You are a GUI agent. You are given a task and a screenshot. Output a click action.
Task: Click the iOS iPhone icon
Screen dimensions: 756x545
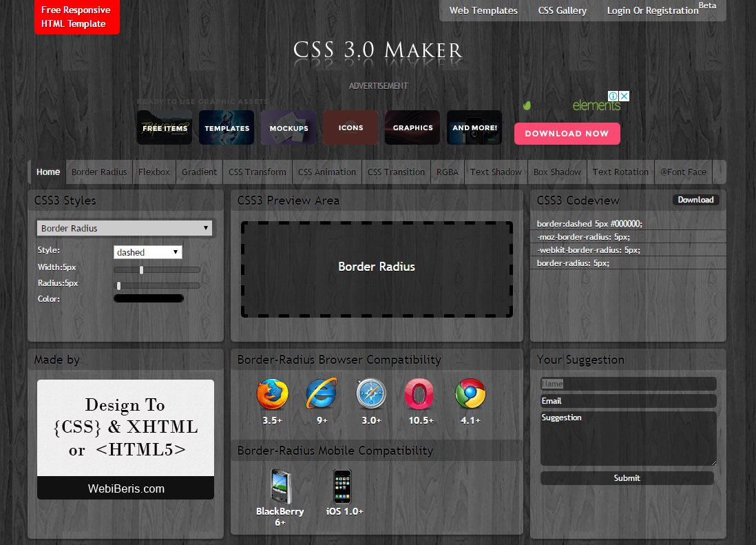click(342, 486)
